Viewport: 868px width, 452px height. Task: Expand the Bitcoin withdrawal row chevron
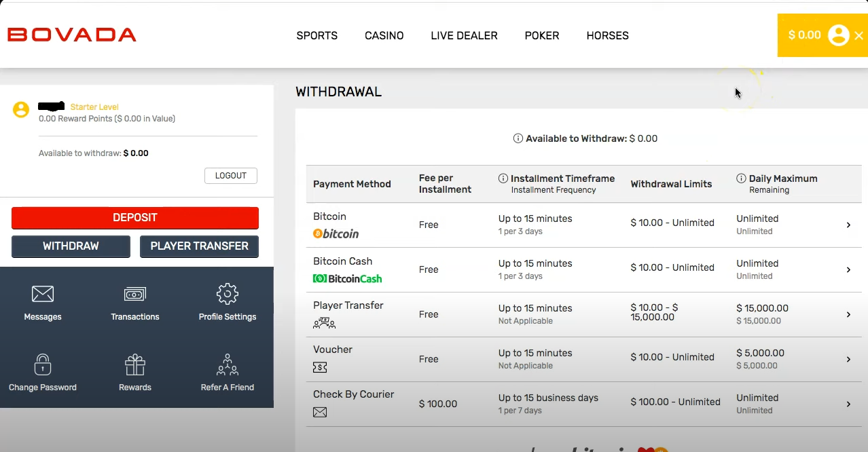coord(848,225)
